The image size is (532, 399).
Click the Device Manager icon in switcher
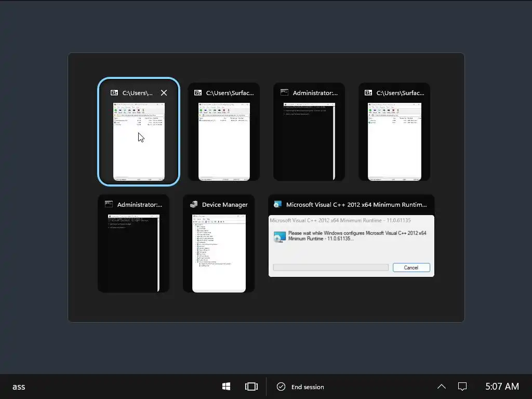tap(194, 205)
